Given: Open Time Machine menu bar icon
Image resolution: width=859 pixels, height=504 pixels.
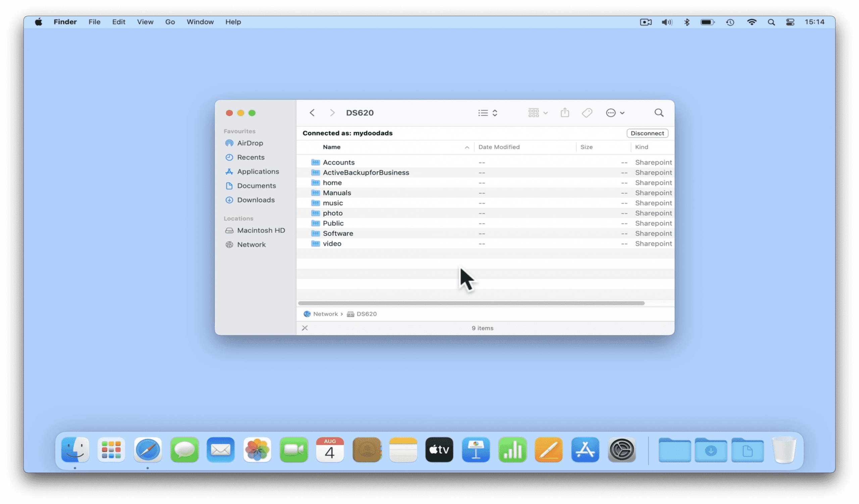Looking at the screenshot, I should pyautogui.click(x=730, y=22).
